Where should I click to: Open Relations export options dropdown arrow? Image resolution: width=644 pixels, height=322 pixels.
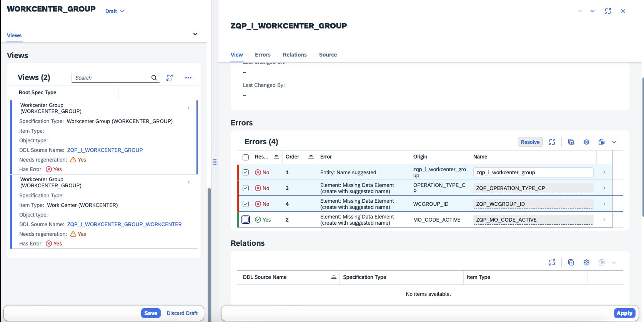click(x=614, y=262)
